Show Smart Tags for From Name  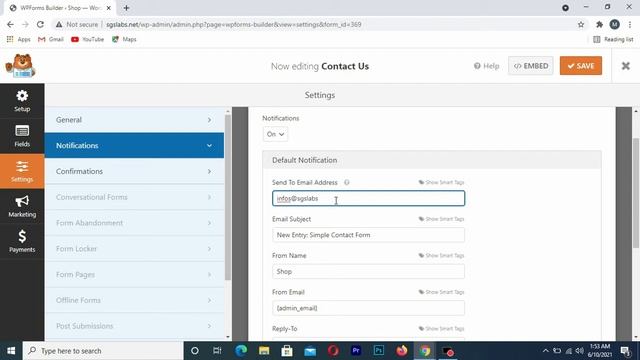(x=441, y=256)
